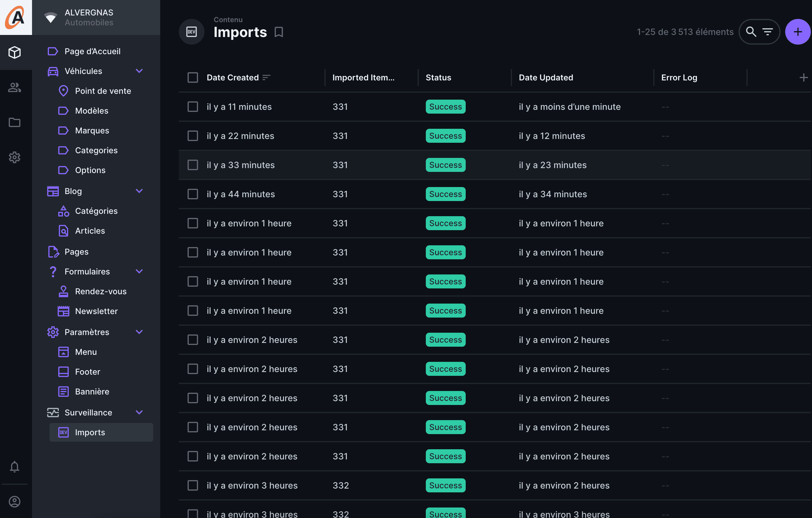812x518 pixels.
Task: Create new item with plus button
Action: click(797, 32)
